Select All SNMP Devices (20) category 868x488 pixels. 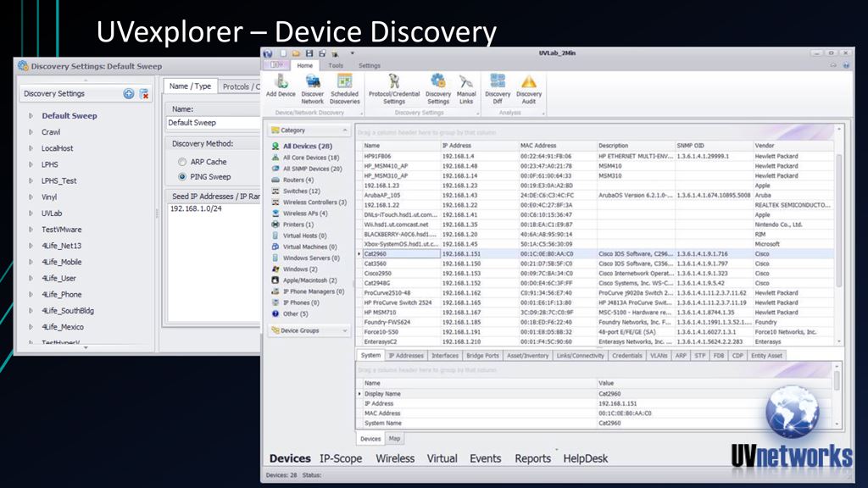coord(312,169)
